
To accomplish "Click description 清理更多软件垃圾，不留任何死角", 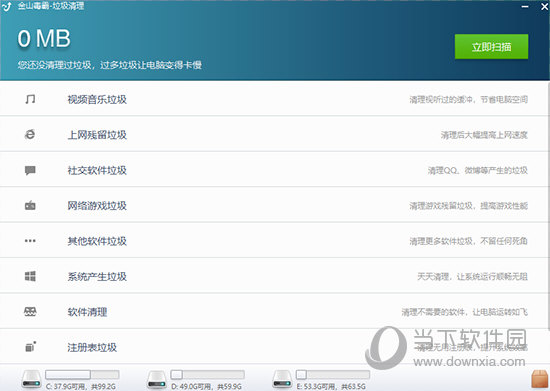I will coord(469,241).
